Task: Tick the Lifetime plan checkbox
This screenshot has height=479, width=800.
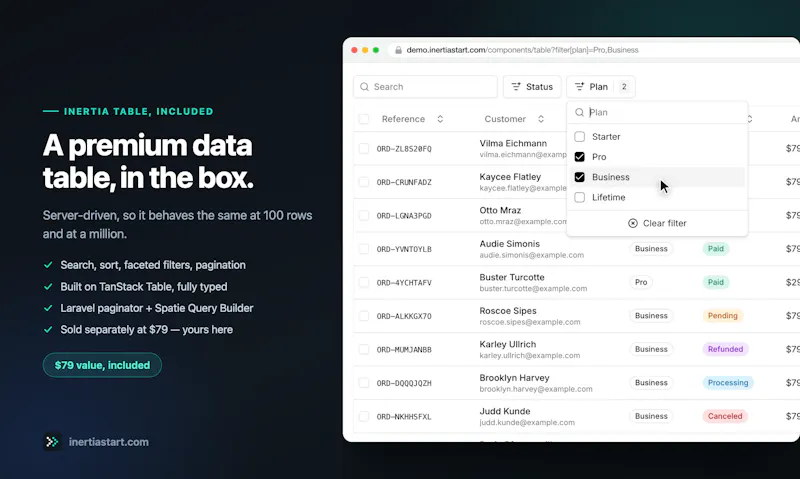Action: (580, 197)
